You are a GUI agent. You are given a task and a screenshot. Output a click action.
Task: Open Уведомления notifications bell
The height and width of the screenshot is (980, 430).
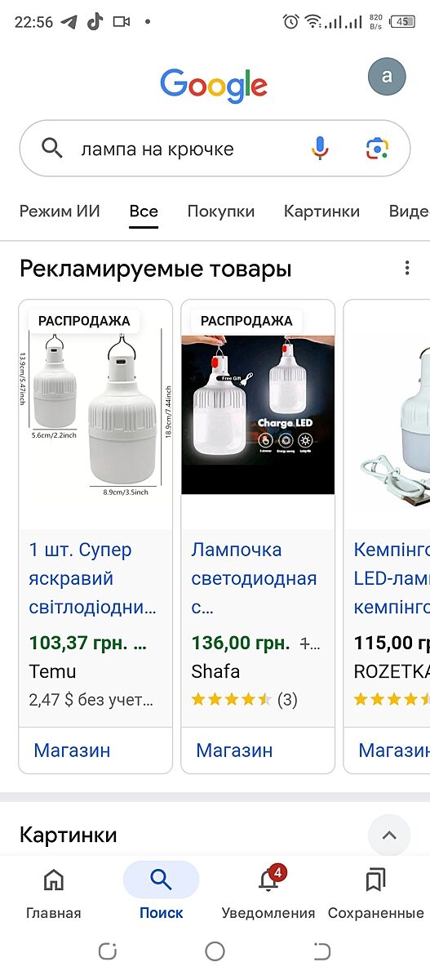coord(268,893)
